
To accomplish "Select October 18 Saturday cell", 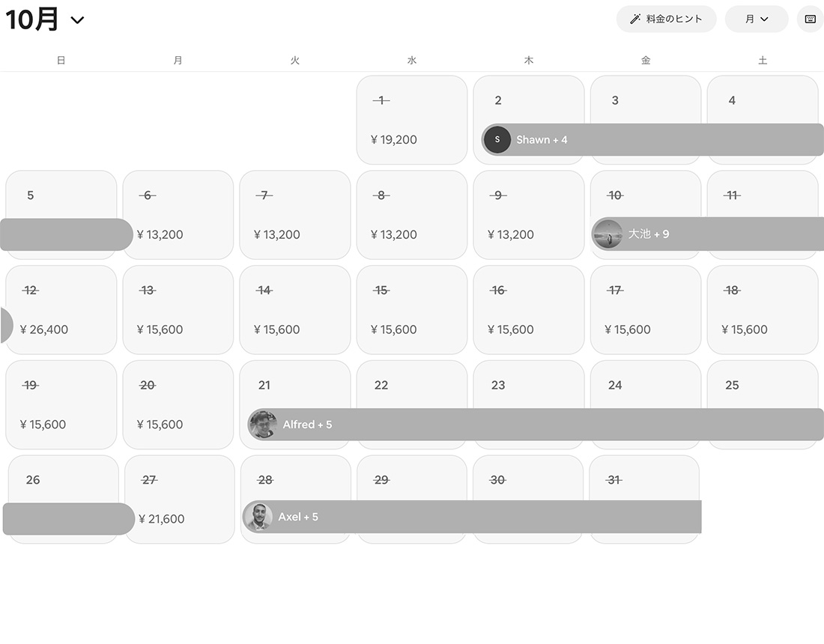I will 763,310.
